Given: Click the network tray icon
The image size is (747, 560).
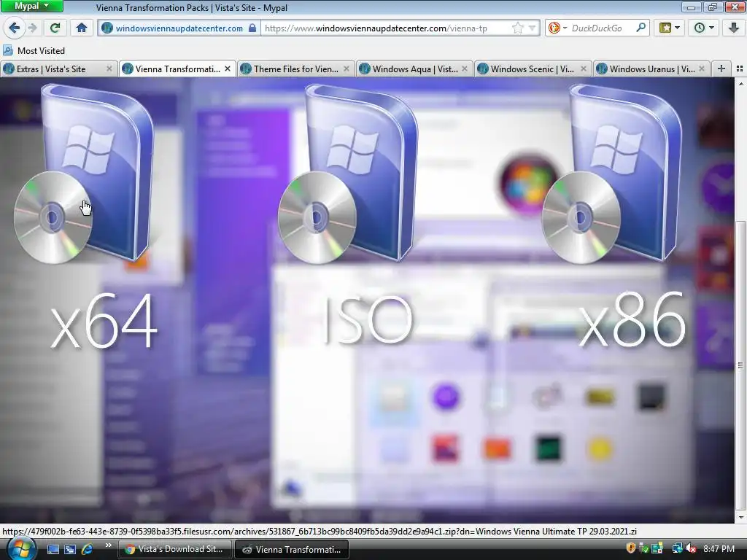Looking at the screenshot, I should (x=676, y=548).
